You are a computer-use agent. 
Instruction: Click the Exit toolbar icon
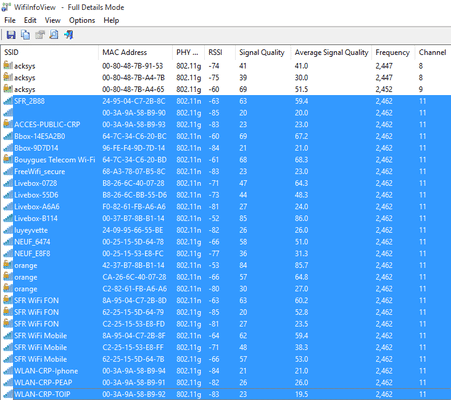point(68,35)
